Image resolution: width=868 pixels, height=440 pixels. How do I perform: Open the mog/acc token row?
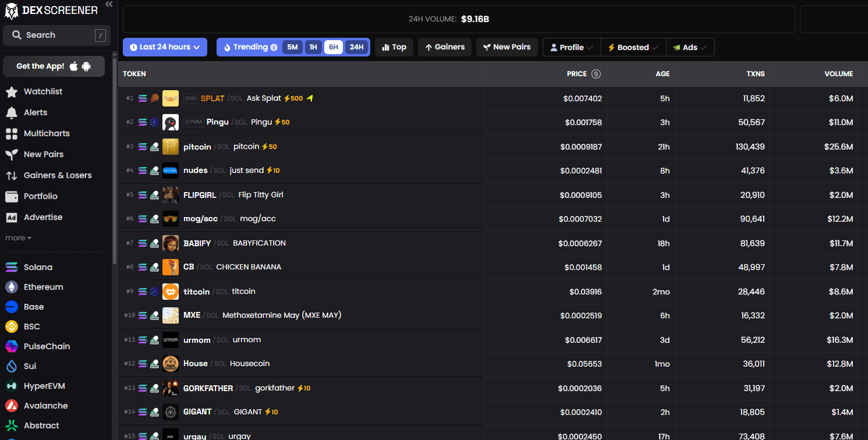pyautogui.click(x=493, y=219)
